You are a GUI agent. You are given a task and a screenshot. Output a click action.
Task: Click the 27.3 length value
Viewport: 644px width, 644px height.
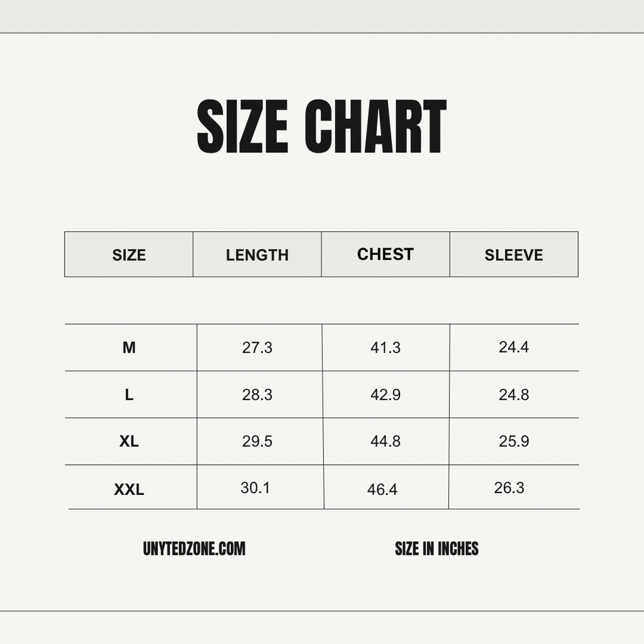(257, 348)
